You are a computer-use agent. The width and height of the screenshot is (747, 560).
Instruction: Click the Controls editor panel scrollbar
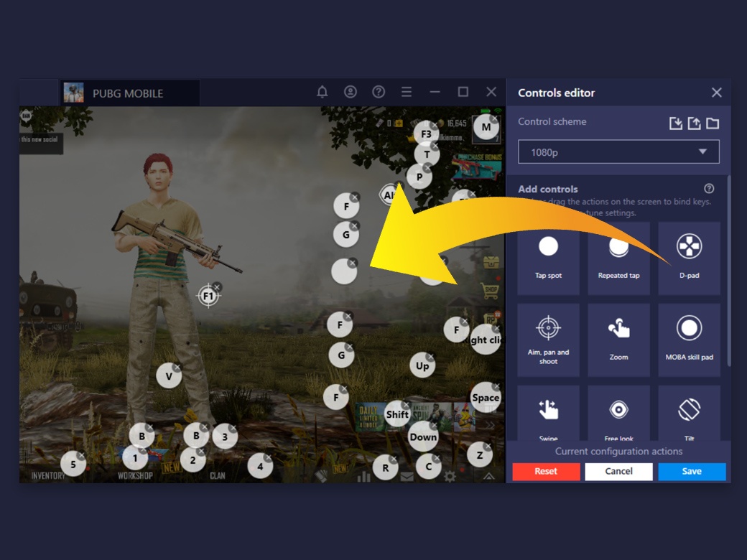coord(729,271)
